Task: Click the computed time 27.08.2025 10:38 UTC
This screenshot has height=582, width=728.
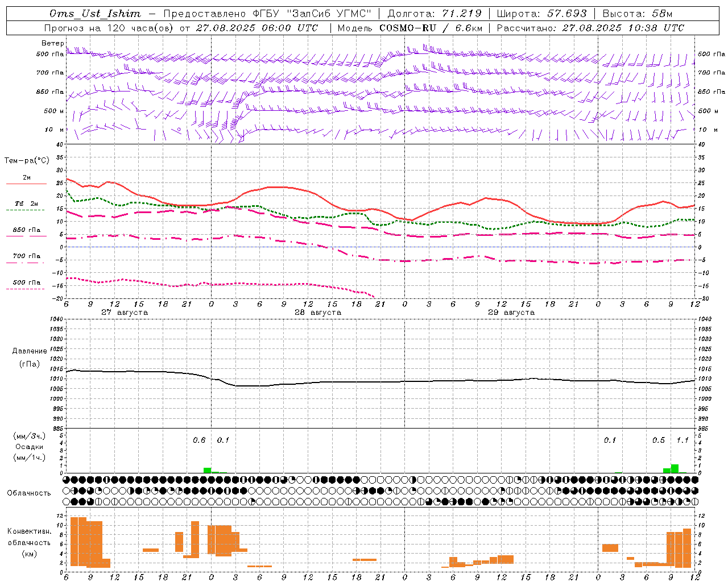Action: pos(623,28)
